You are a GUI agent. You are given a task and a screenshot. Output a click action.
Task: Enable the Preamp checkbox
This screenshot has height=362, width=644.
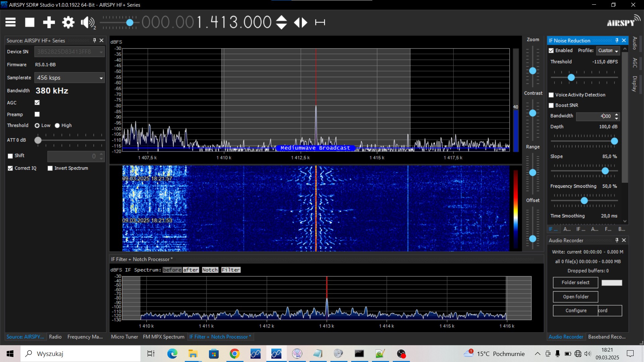tap(37, 114)
